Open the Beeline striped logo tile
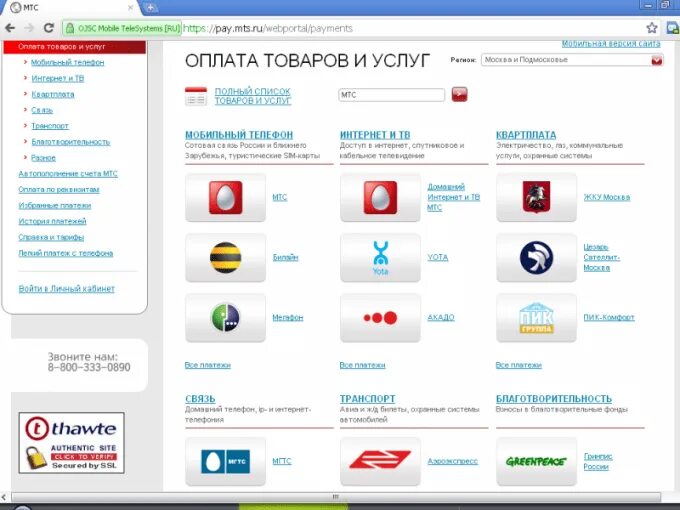 point(225,258)
